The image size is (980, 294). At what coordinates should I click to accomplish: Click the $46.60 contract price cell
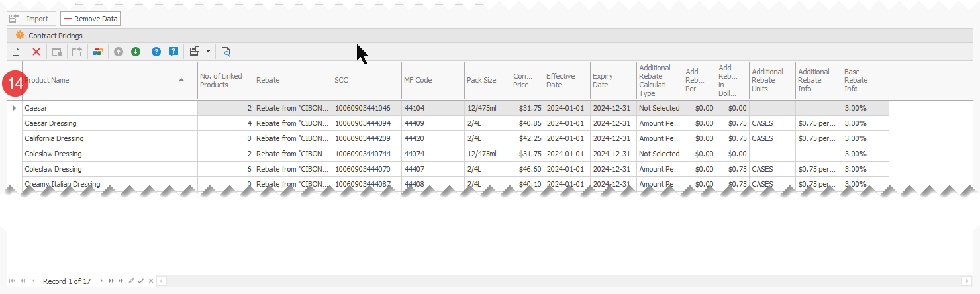527,169
